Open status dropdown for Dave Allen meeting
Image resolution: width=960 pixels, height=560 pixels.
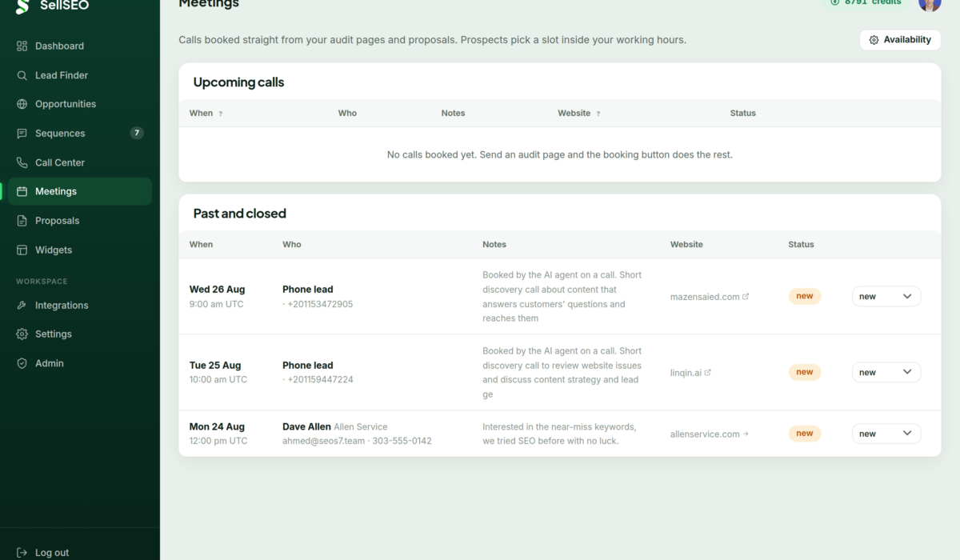click(886, 434)
